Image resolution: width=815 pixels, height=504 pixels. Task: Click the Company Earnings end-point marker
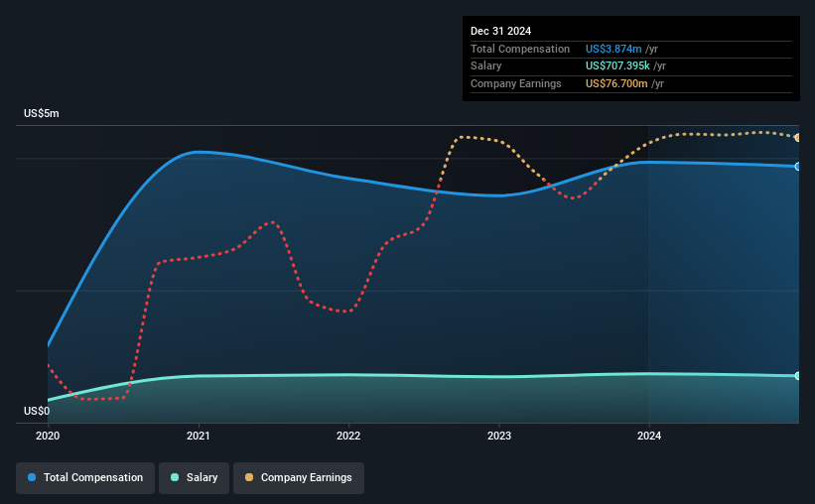797,138
